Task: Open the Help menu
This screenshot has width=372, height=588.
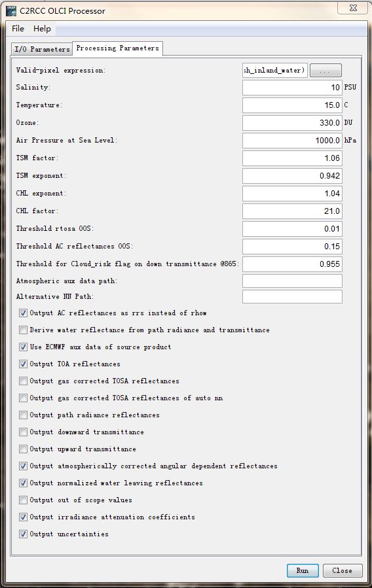Action: click(x=42, y=29)
